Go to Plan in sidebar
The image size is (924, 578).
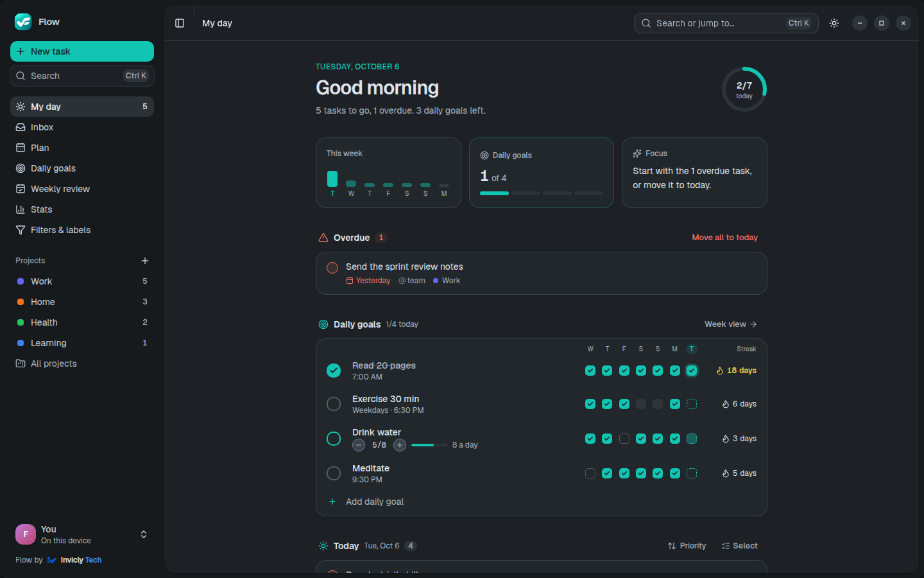(x=82, y=148)
